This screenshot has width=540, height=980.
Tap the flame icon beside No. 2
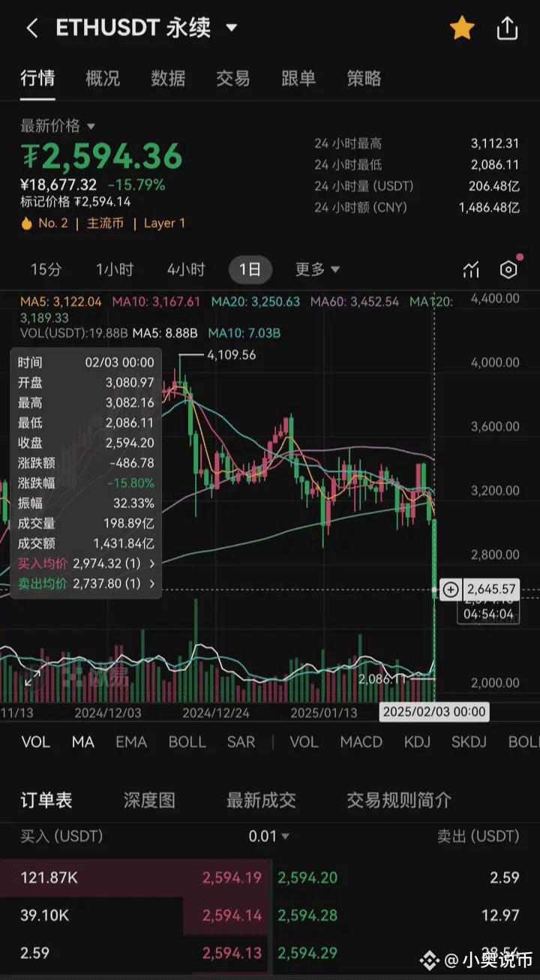[x=27, y=223]
